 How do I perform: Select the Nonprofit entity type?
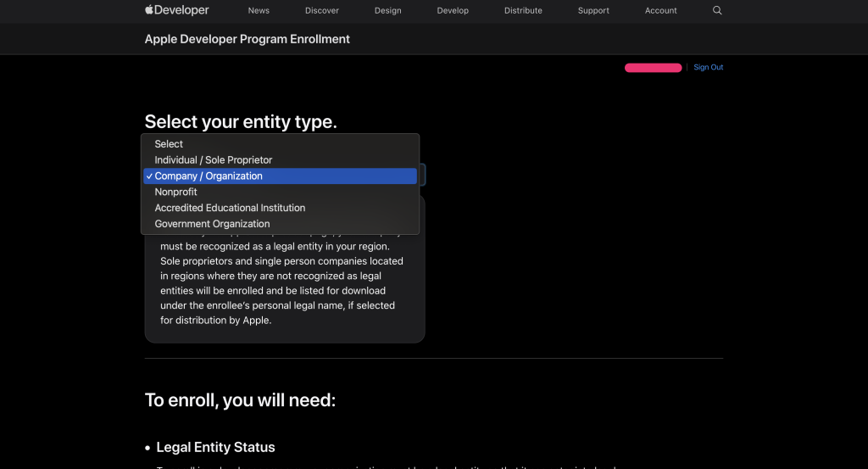(x=280, y=193)
